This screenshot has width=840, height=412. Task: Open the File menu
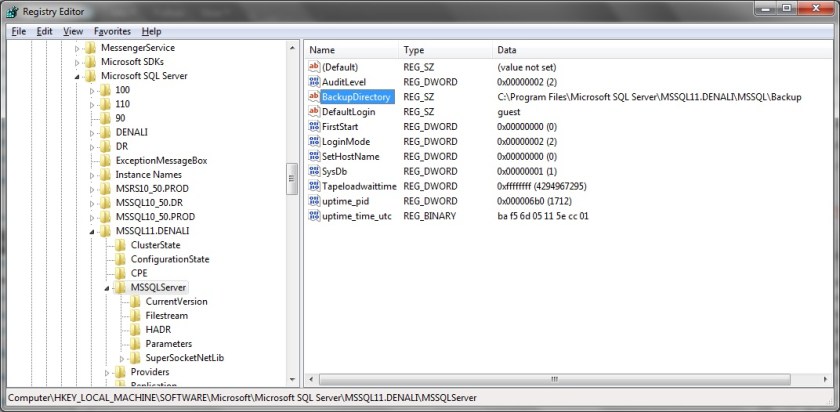coord(19,31)
